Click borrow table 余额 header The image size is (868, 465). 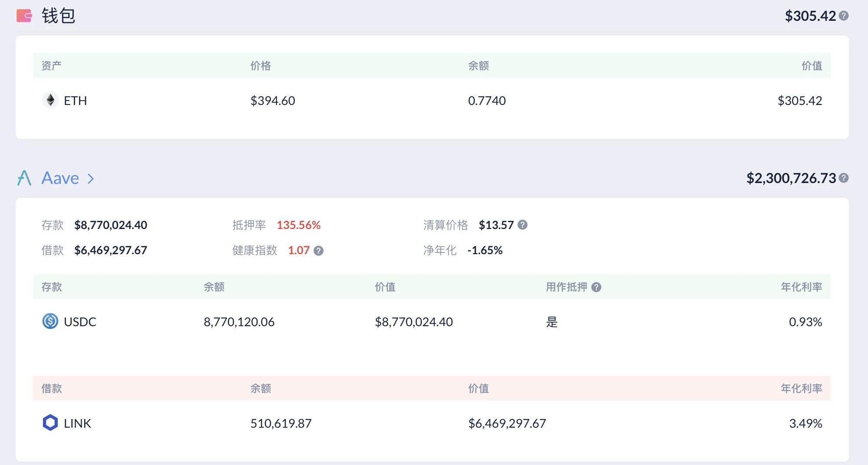point(261,388)
